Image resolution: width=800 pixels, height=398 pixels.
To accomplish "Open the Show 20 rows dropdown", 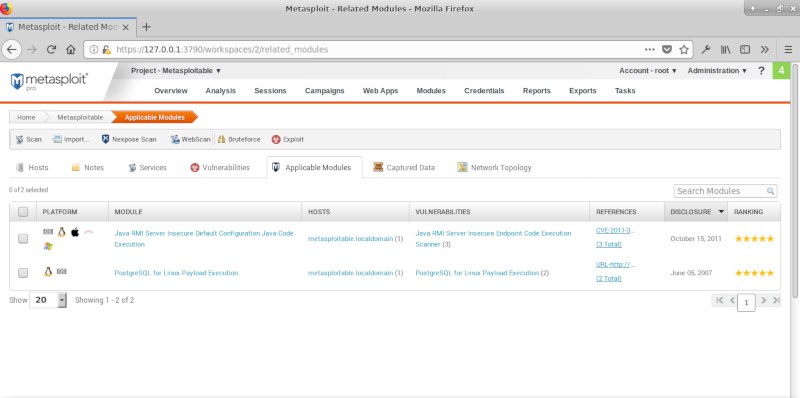I will (48, 300).
